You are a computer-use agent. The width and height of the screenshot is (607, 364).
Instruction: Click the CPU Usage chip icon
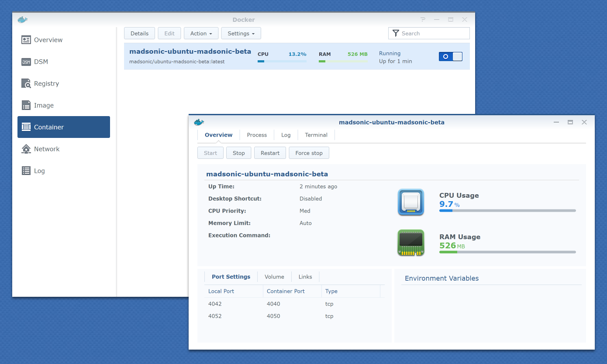coord(411,202)
